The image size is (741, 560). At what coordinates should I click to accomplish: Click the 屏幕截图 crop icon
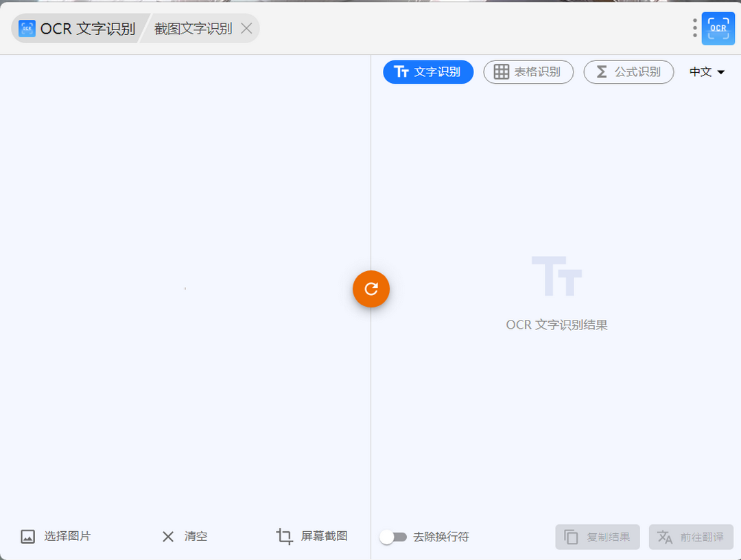pyautogui.click(x=284, y=537)
